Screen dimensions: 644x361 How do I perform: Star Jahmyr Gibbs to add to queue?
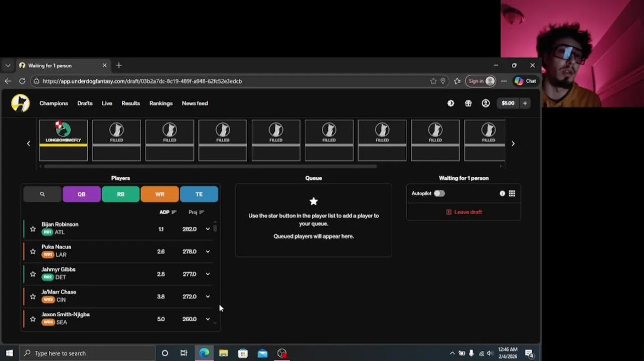(x=33, y=274)
